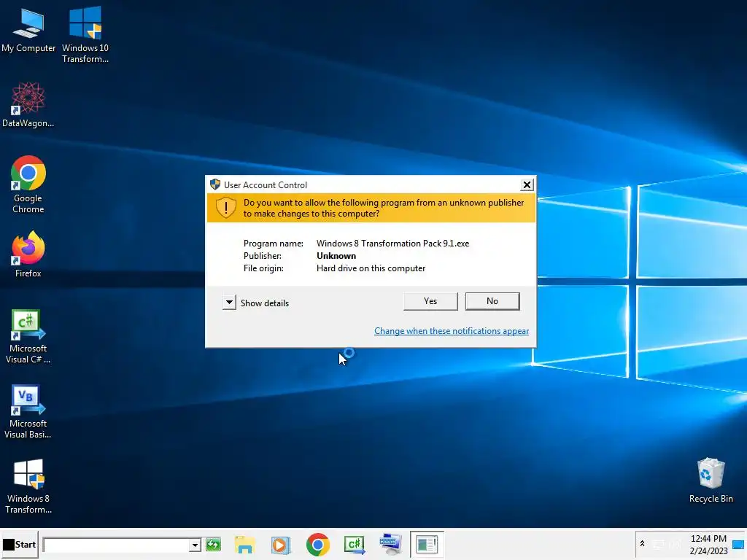Screen dimensions: 747x560
Task: Open Chrome from the taskbar
Action: [x=318, y=544]
